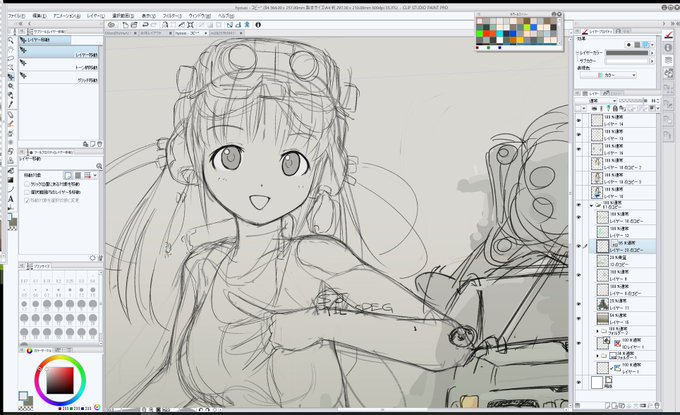Screen dimensions: 680x415
Task: Click the layer opacity slider
Action: click(x=634, y=101)
